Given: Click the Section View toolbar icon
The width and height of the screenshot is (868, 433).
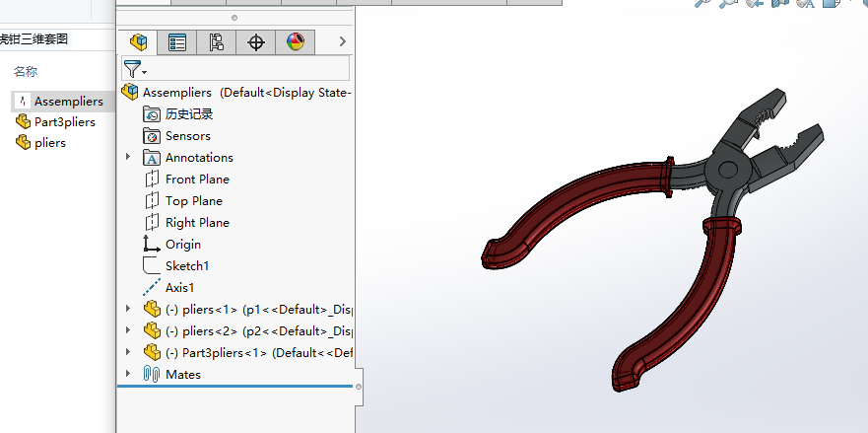Looking at the screenshot, I should pos(780,3).
